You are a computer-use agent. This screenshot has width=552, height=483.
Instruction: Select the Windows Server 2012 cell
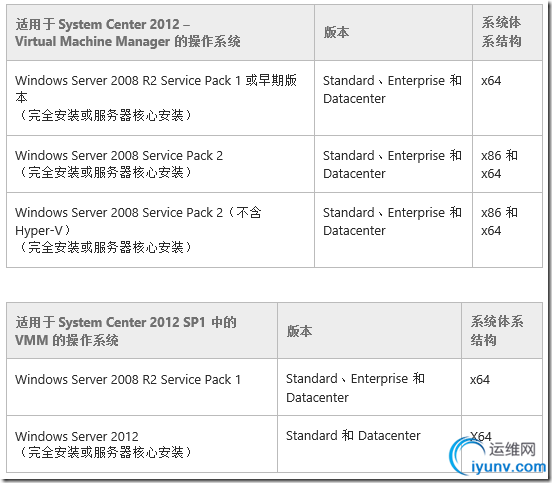(x=142, y=444)
